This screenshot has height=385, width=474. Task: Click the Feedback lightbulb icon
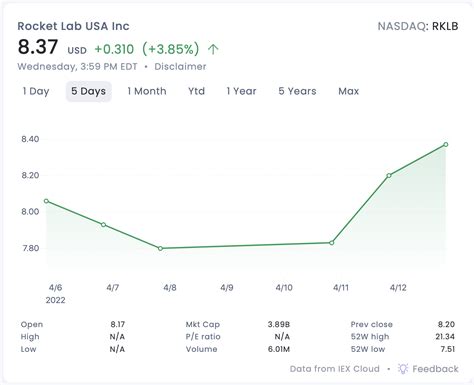click(403, 368)
